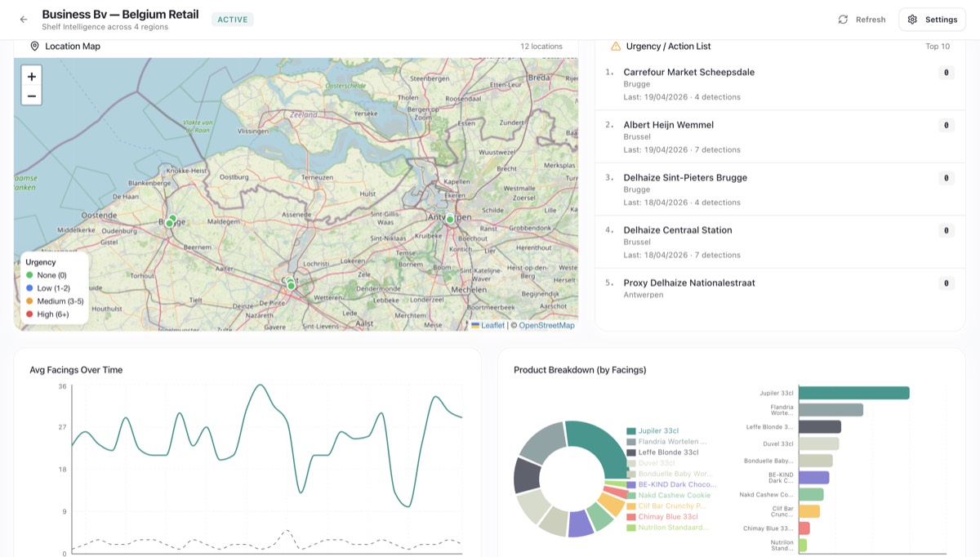Click the 0 badge for Albert Heijn Wemmel
This screenshot has width=980, height=557.
click(946, 125)
